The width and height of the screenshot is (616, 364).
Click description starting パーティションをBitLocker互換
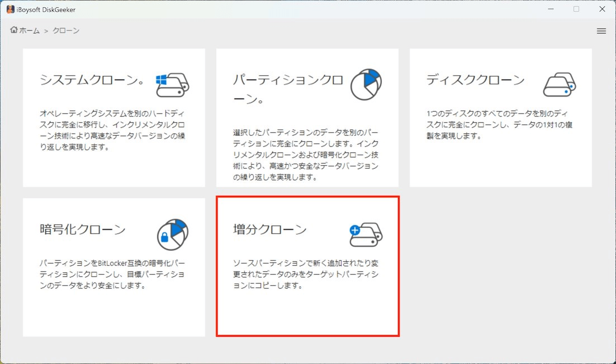point(112,274)
